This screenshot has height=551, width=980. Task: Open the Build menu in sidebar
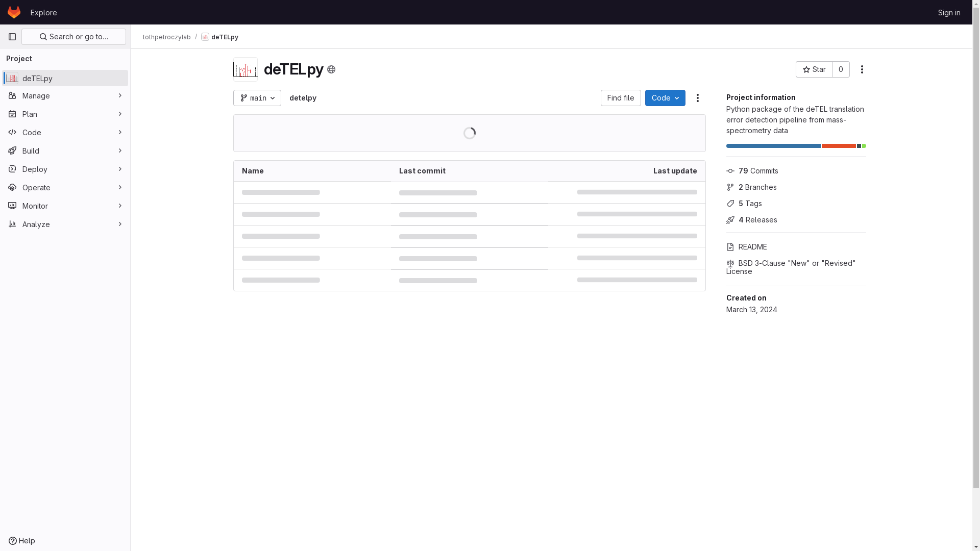[65, 151]
